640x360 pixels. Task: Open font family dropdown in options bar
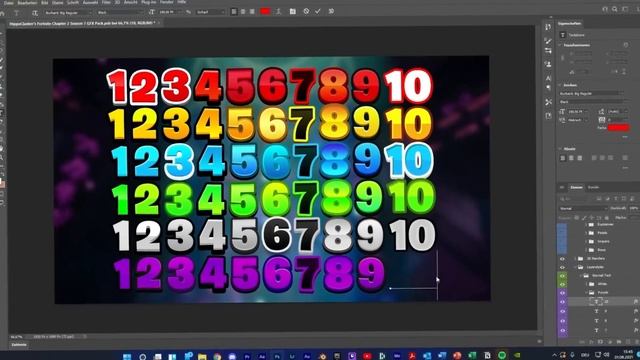(69, 13)
